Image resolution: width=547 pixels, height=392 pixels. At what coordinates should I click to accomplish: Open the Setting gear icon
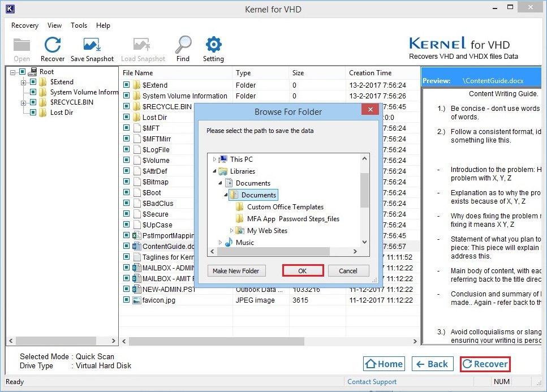213,45
